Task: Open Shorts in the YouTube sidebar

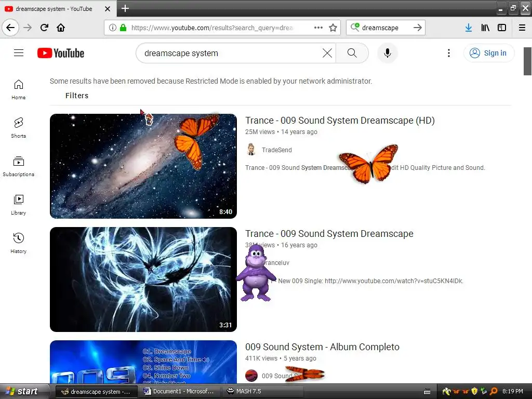Action: click(x=19, y=128)
